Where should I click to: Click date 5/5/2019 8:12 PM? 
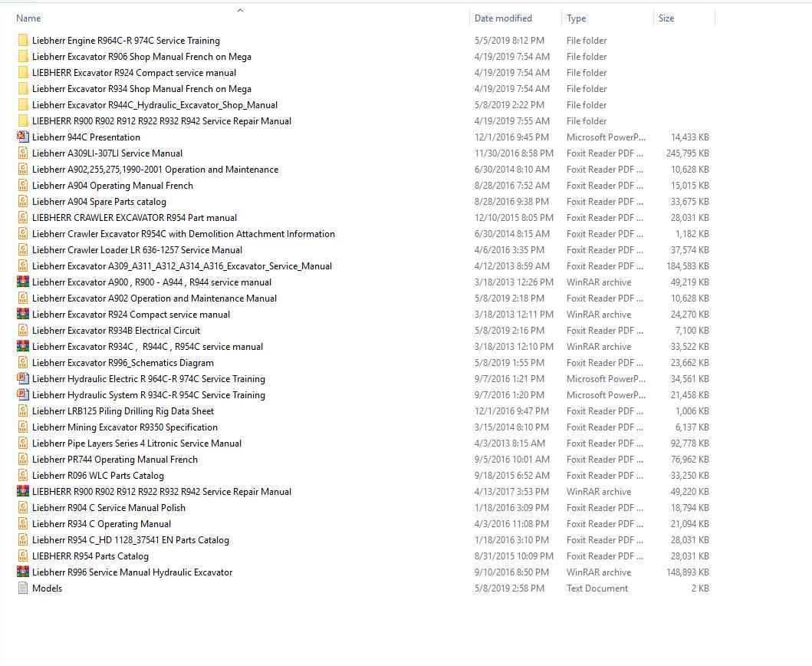coord(509,41)
